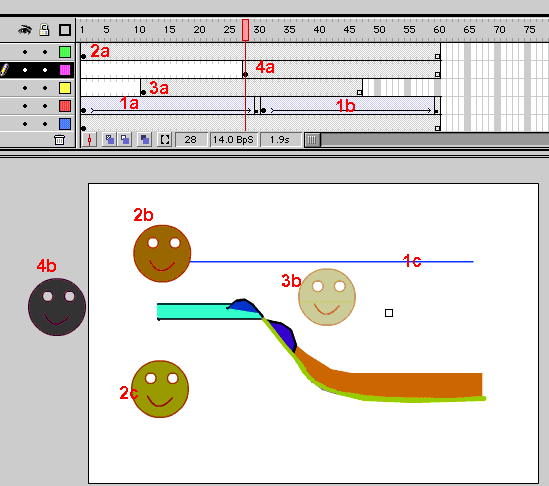The image size is (549, 486).
Task: Select the dark smiley face labeled 4b
Action: pyautogui.click(x=57, y=307)
